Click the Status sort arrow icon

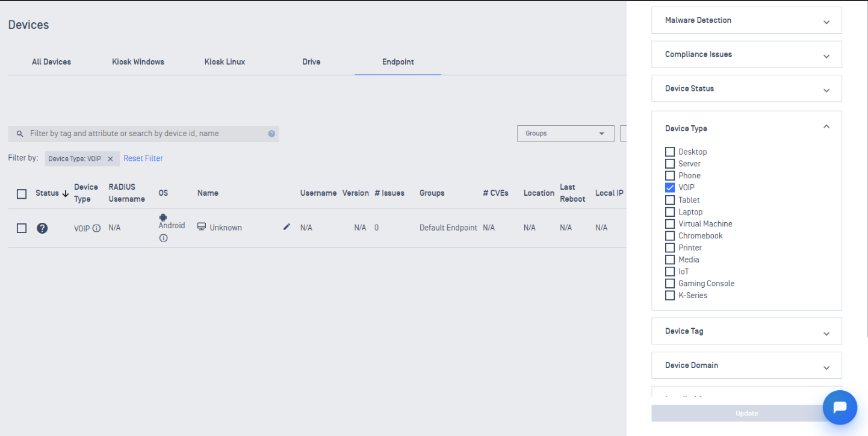(65, 193)
